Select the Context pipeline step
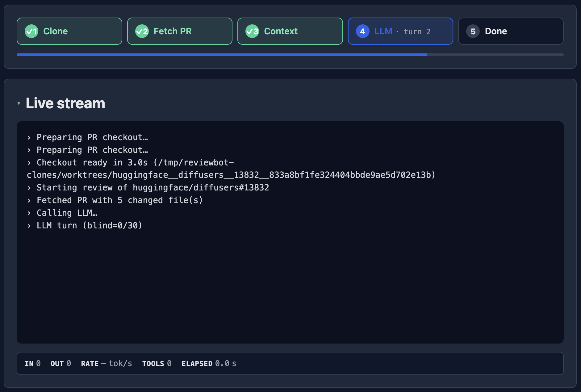 [290, 31]
